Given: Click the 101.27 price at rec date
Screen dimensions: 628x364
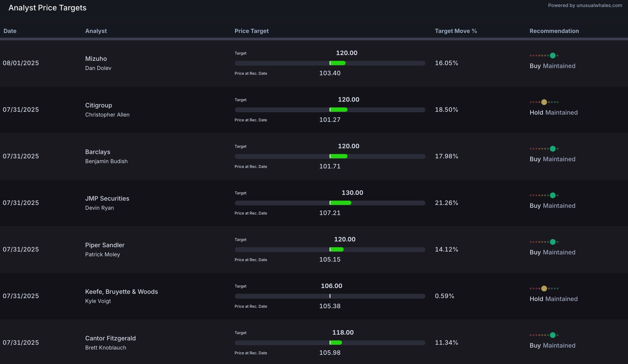Looking at the screenshot, I should tap(330, 120).
